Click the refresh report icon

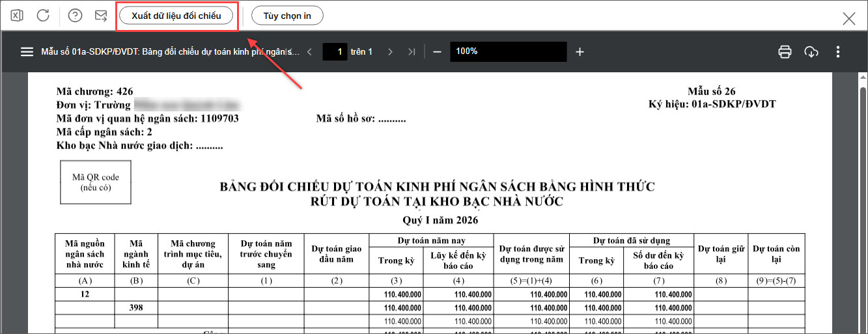[43, 16]
